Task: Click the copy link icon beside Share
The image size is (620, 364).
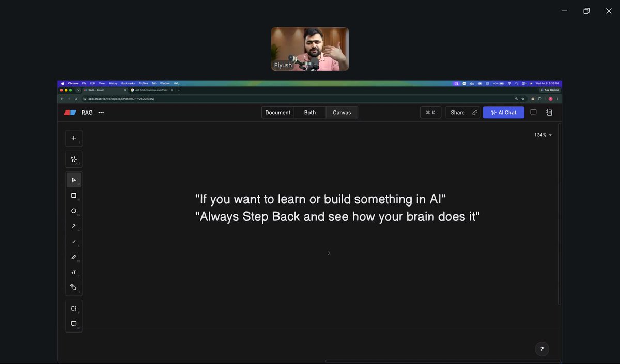Action: tap(475, 113)
